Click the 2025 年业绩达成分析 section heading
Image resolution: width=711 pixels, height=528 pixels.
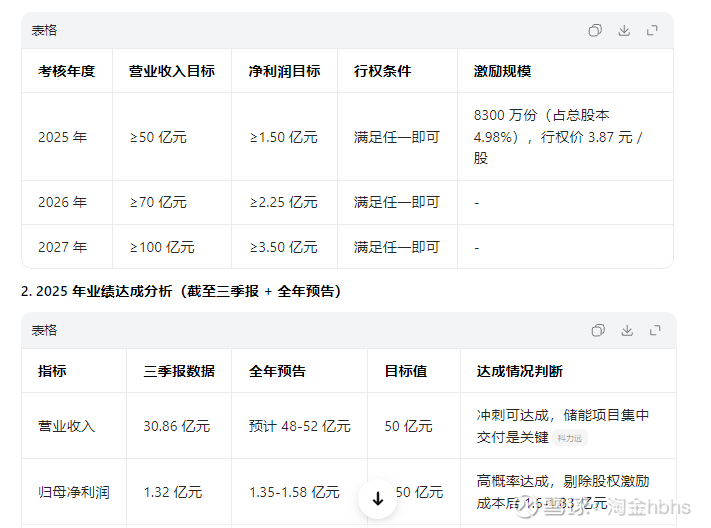click(x=181, y=291)
